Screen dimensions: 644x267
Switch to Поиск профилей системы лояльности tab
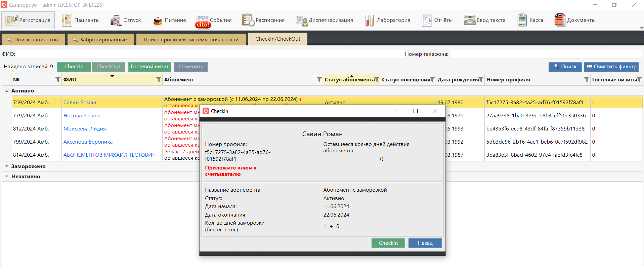191,40
